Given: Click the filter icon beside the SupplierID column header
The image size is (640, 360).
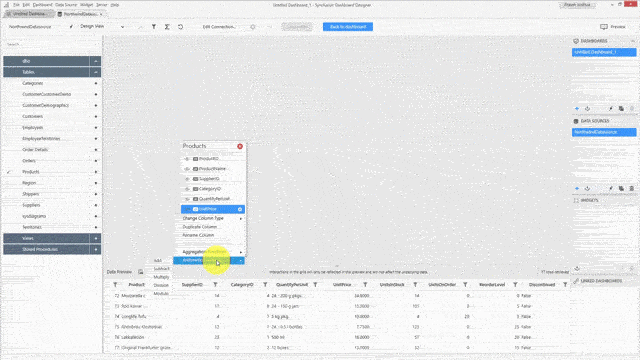Looking at the screenshot, I should 215,284.
